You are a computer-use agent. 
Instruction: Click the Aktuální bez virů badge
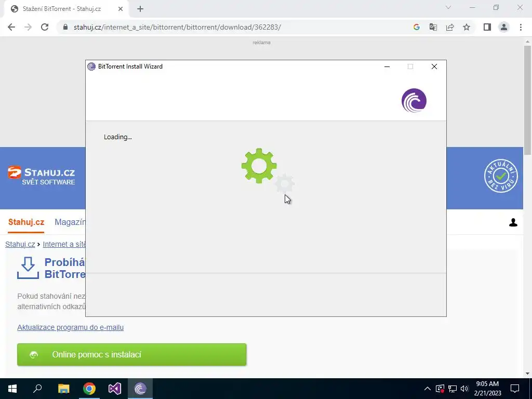click(x=501, y=176)
